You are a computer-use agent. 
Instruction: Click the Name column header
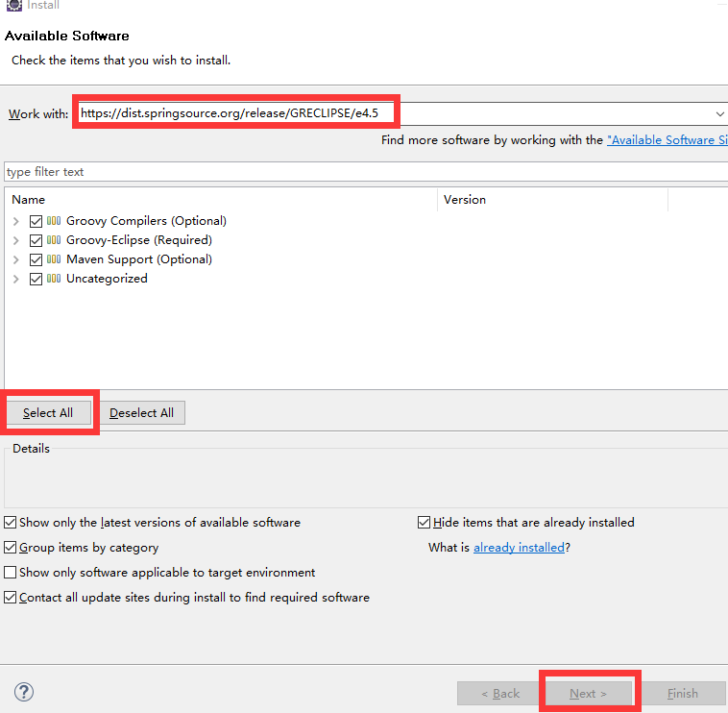(221, 199)
